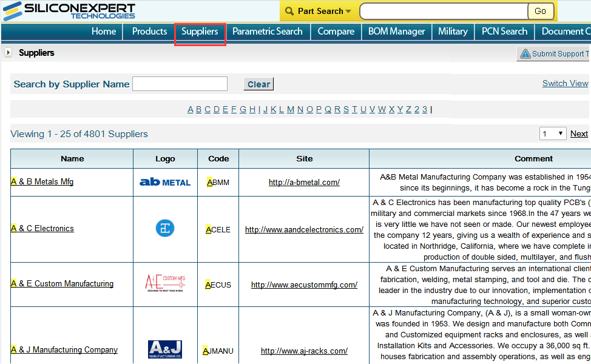
Task: Filter suppliers by letter G
Action: click(243, 109)
